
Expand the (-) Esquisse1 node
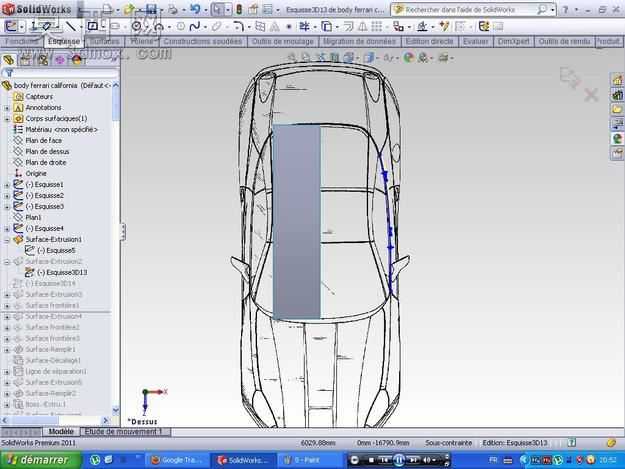7,185
